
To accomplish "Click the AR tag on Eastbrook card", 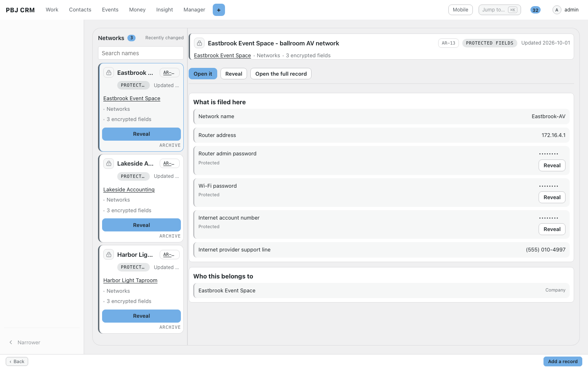I will pos(169,73).
